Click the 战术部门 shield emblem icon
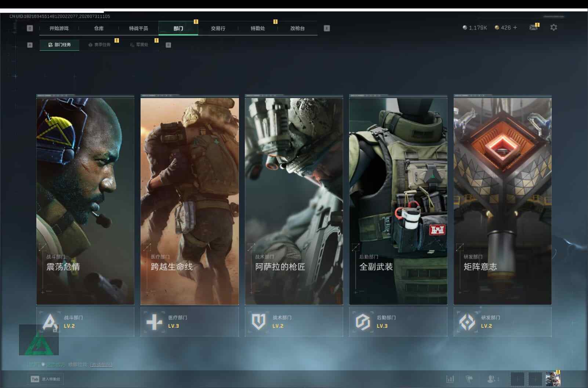588x388 pixels. click(x=258, y=322)
